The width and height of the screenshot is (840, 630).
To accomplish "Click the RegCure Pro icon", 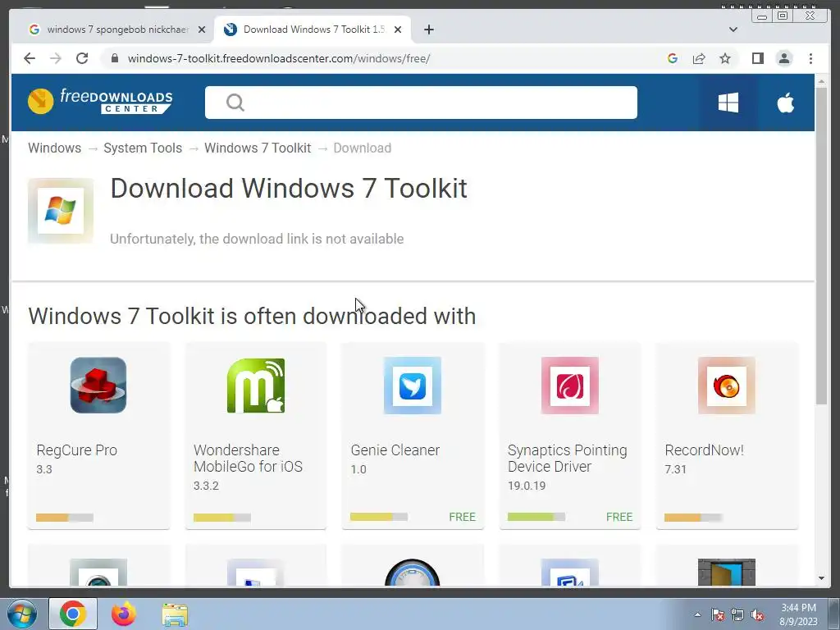I will (x=98, y=386).
